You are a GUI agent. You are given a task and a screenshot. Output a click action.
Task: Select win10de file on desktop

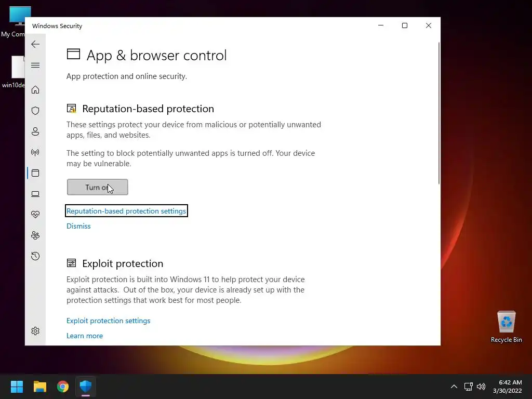point(13,72)
